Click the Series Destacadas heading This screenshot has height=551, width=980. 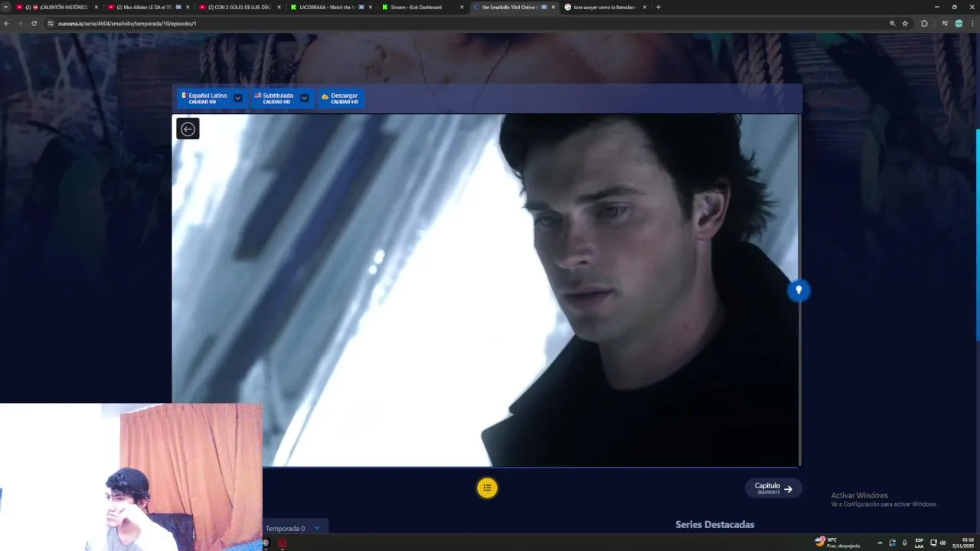(714, 524)
